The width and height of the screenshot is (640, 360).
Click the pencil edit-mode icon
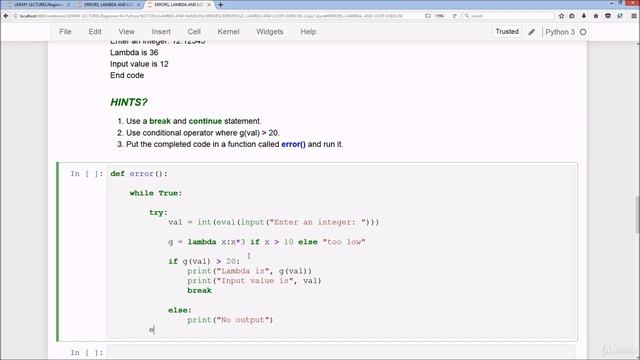tap(531, 32)
